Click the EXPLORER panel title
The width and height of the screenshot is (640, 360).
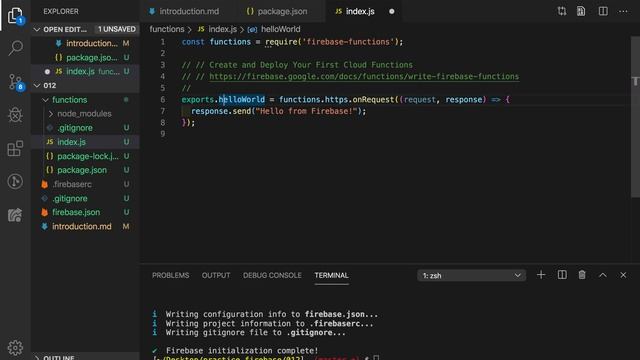click(61, 11)
